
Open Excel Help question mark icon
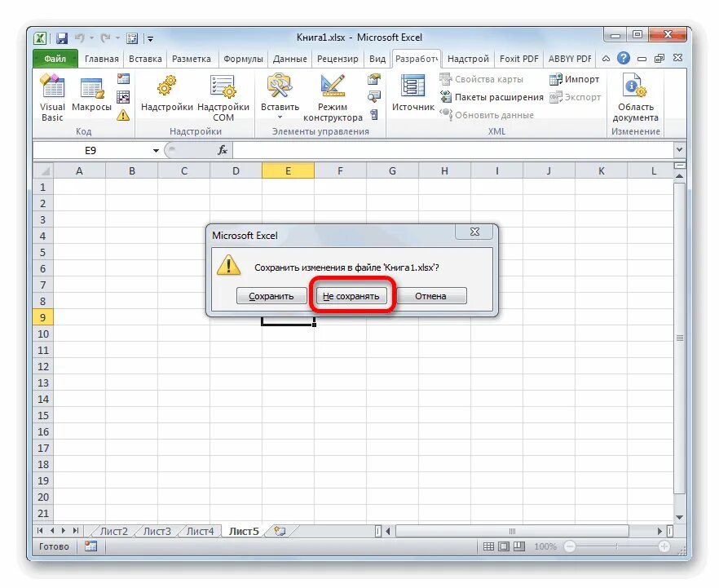point(623,58)
